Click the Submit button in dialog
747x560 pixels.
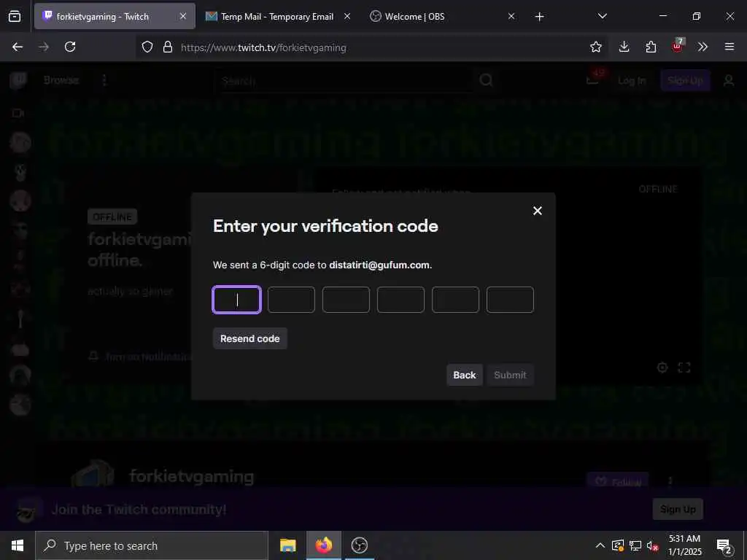click(x=510, y=376)
